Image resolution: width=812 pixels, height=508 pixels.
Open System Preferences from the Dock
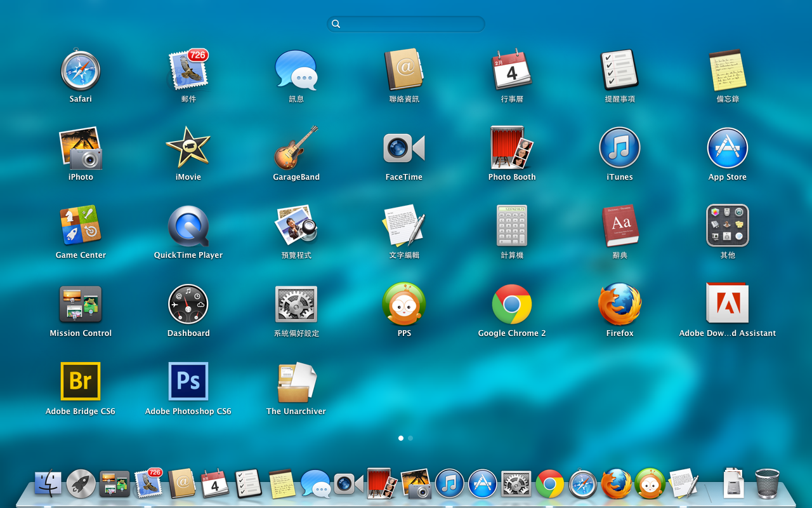click(x=516, y=484)
